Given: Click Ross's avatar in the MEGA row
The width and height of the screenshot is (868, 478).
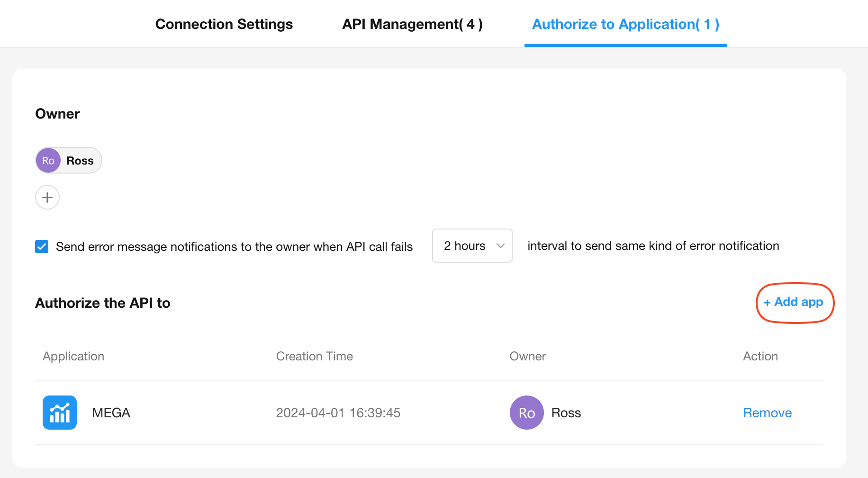Looking at the screenshot, I should coord(526,413).
